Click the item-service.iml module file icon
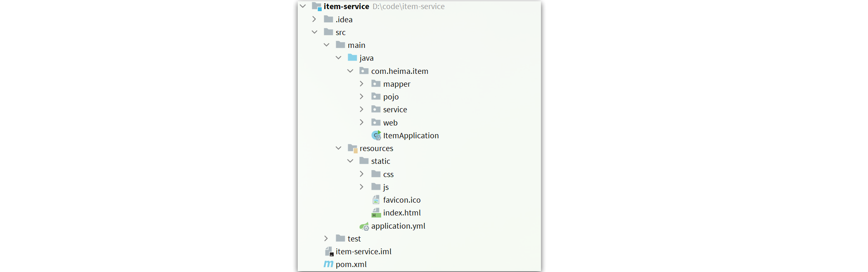 329,251
